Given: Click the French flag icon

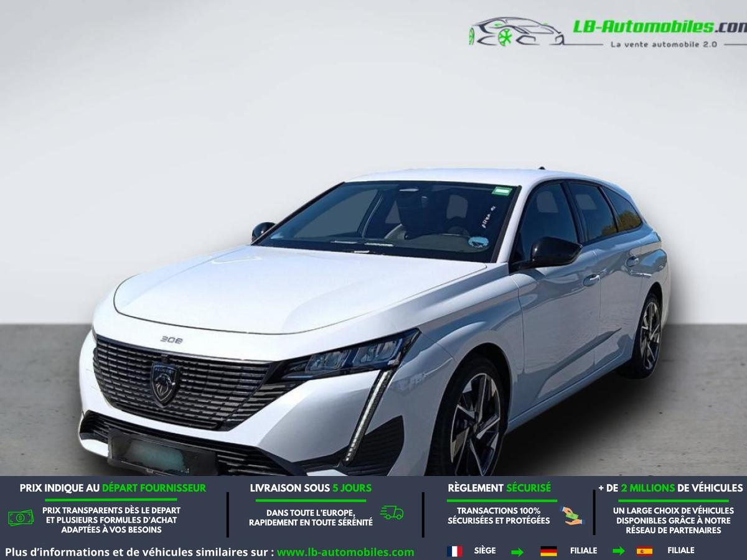Looking at the screenshot, I should pyautogui.click(x=454, y=551).
